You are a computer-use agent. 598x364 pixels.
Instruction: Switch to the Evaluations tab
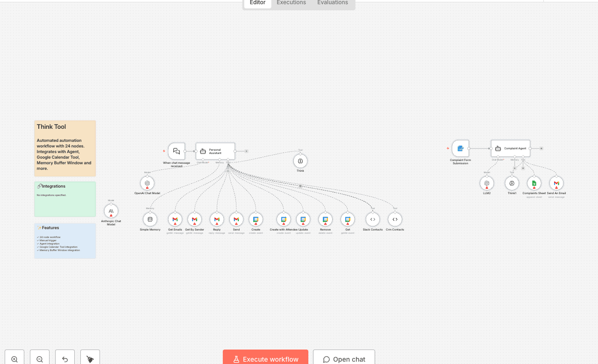332,3
